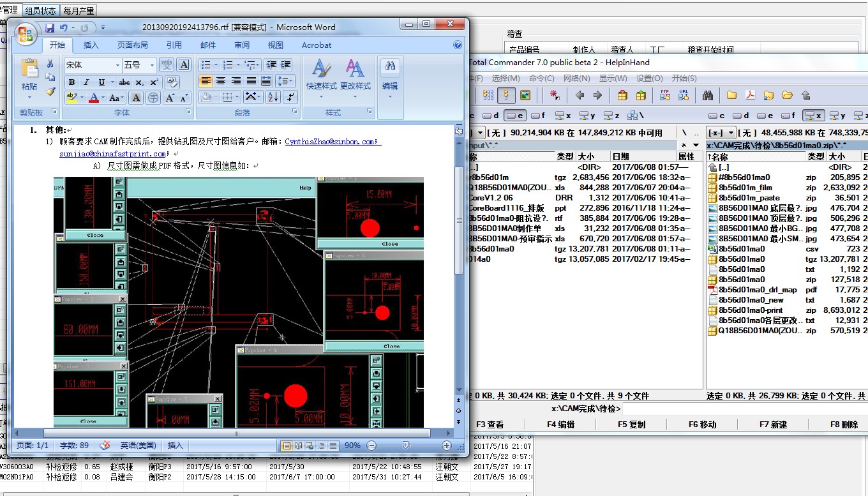Grow font size with the larger A

[170, 98]
